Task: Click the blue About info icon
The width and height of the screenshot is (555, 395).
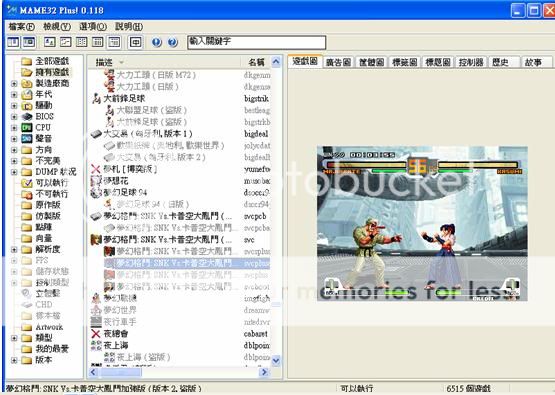Action: point(157,42)
